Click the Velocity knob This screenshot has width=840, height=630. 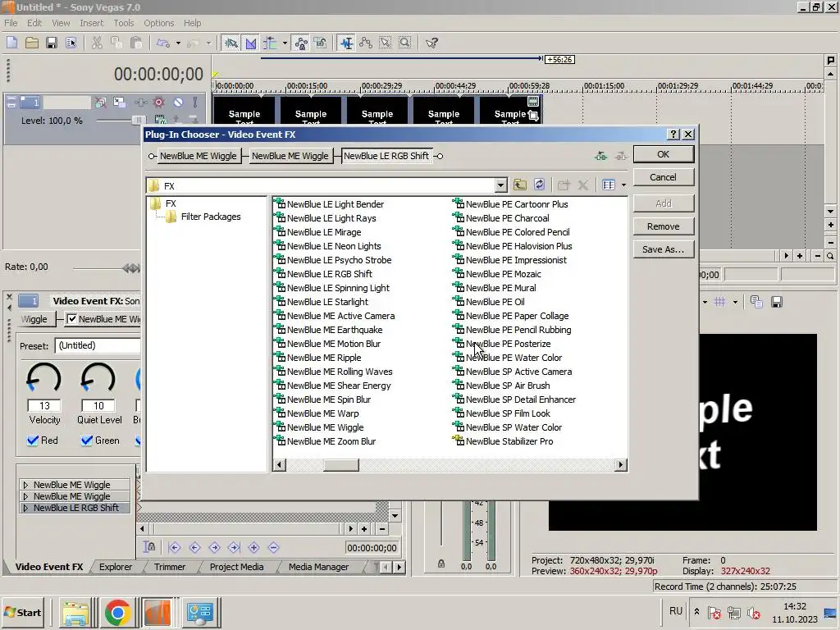pos(44,378)
